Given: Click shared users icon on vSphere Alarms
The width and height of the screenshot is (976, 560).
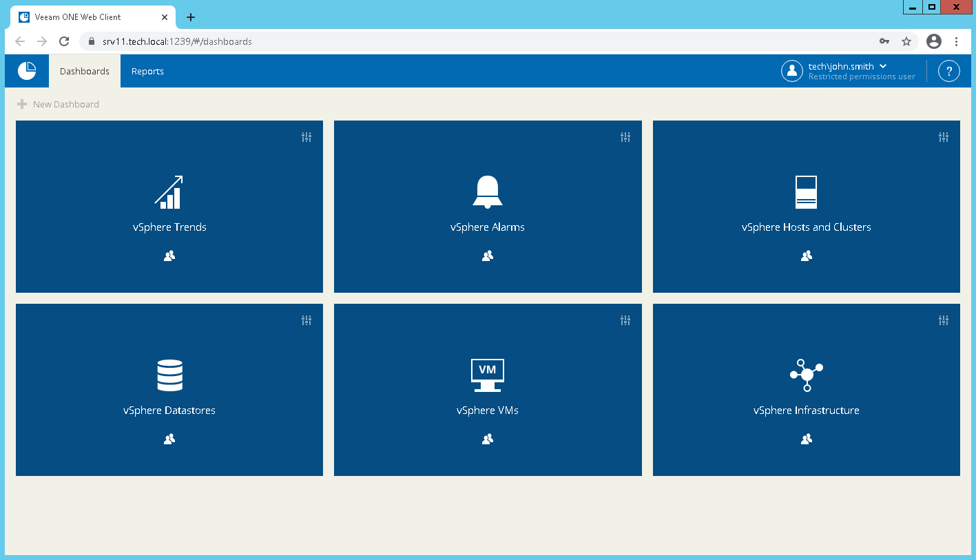Looking at the screenshot, I should click(x=488, y=256).
